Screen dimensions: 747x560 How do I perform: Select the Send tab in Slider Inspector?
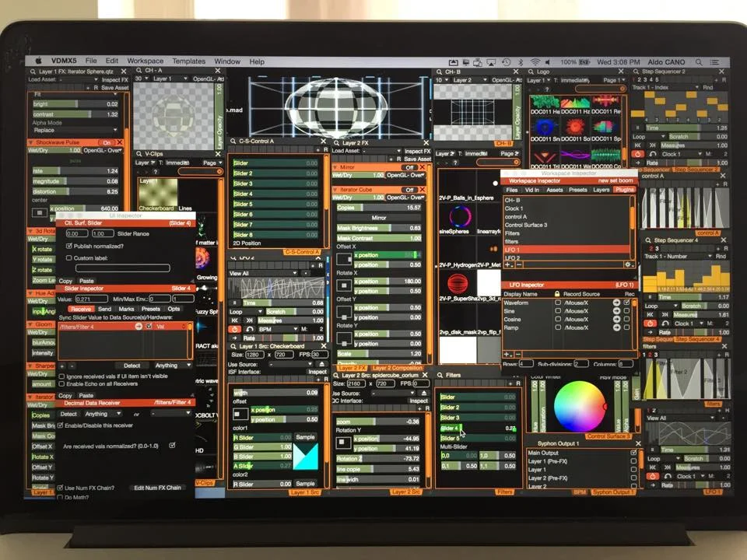pyautogui.click(x=104, y=309)
